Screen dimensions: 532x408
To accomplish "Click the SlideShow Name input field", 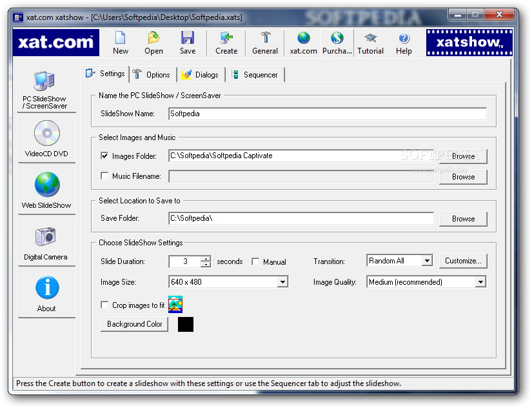I will pos(328,114).
